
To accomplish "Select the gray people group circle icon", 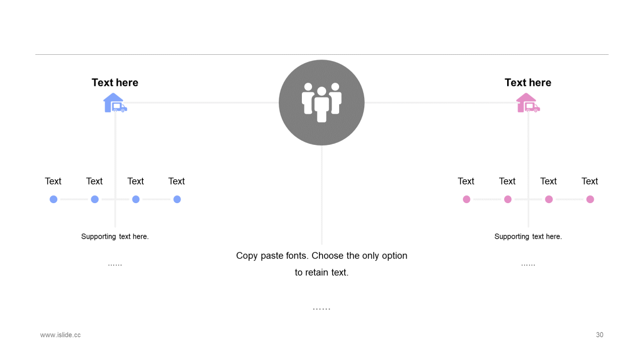I will pos(321,103).
